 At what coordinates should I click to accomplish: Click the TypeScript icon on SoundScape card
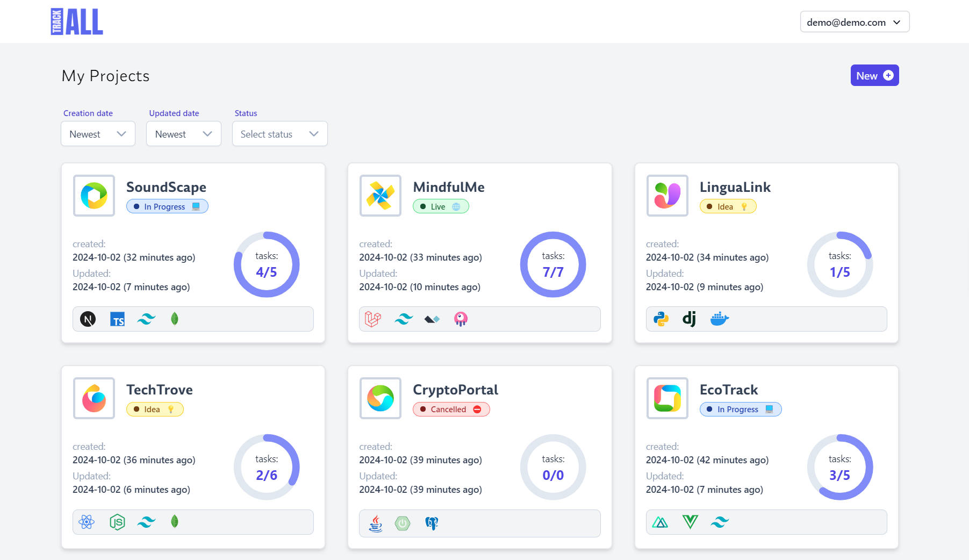click(117, 319)
